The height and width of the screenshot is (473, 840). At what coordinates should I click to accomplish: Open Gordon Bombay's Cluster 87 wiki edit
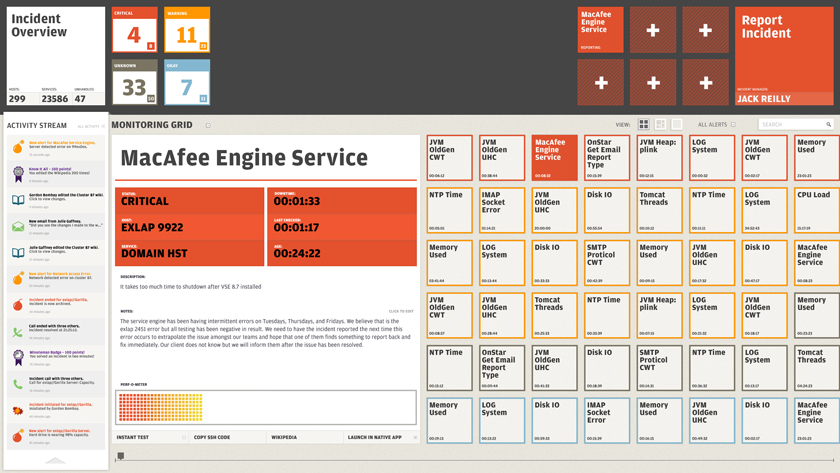coord(56,200)
